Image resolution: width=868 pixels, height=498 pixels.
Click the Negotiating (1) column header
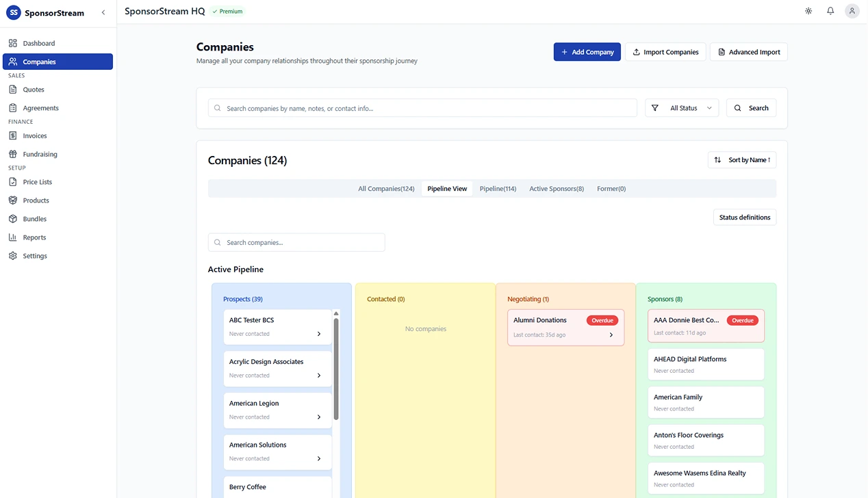click(528, 299)
